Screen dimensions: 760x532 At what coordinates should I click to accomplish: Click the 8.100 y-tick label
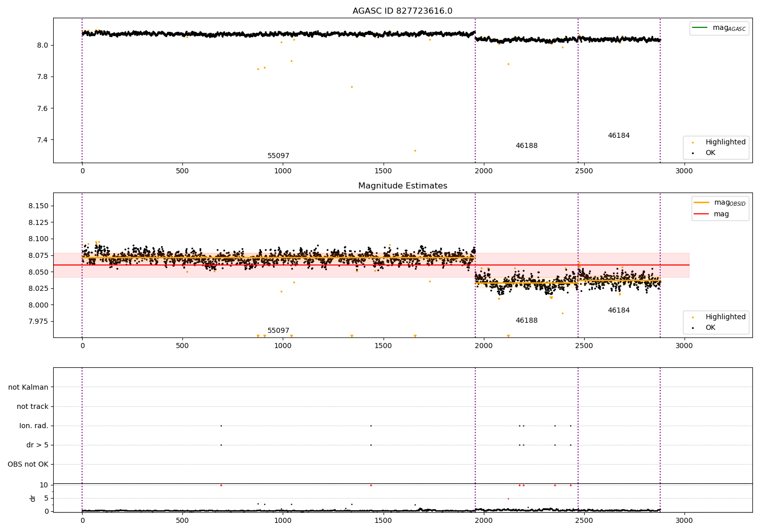pyautogui.click(x=39, y=239)
